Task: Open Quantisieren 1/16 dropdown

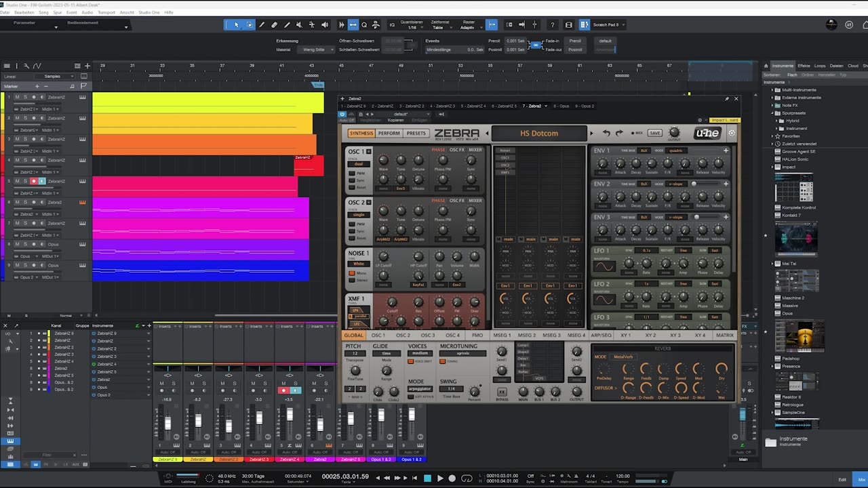Action: tap(412, 25)
